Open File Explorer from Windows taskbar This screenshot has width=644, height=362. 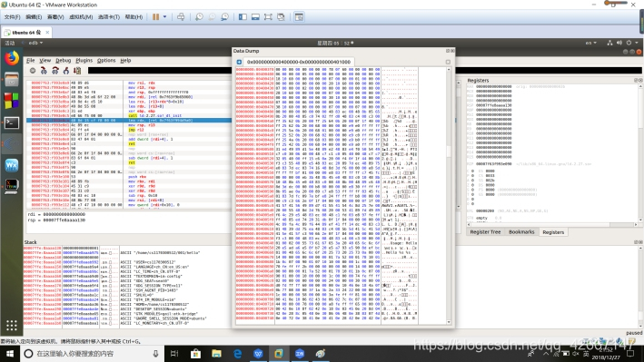[x=216, y=354]
